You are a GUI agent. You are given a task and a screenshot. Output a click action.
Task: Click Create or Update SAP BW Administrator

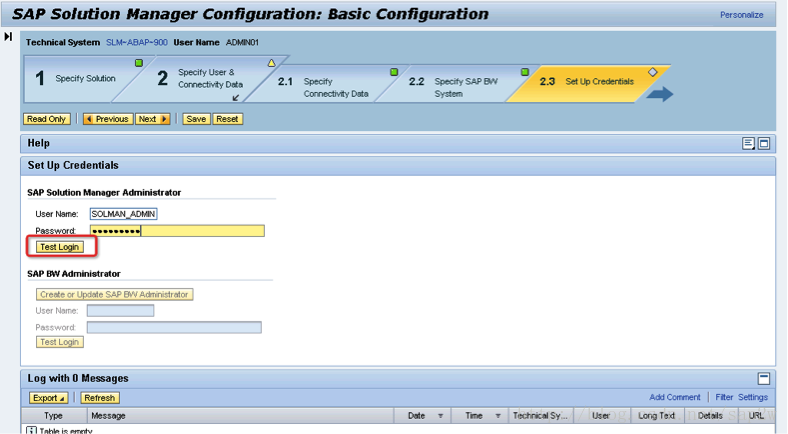click(114, 294)
